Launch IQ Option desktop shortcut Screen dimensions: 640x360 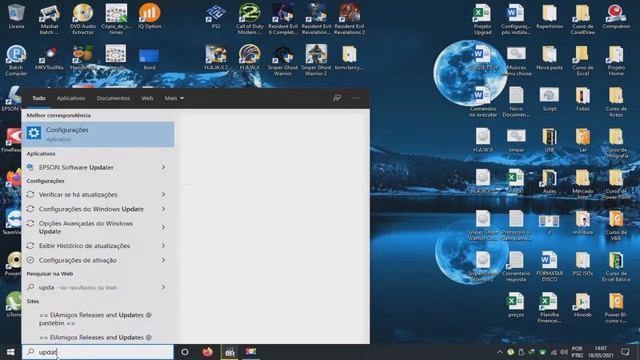pyautogui.click(x=149, y=17)
